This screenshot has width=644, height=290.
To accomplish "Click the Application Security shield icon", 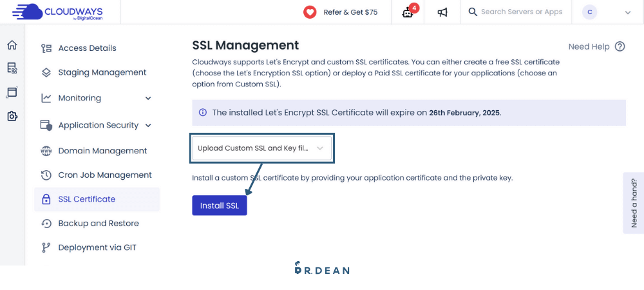I will coord(46,125).
